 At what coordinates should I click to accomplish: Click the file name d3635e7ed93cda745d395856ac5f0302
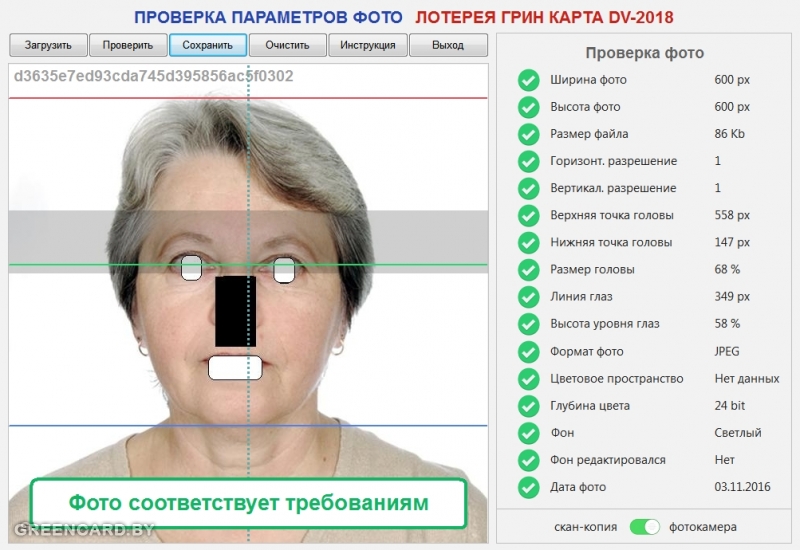click(x=154, y=76)
